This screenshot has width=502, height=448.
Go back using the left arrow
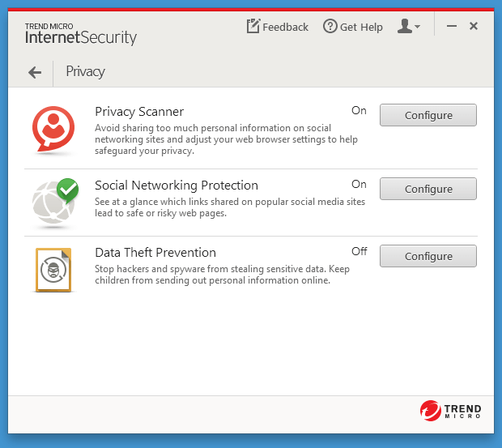tap(34, 72)
